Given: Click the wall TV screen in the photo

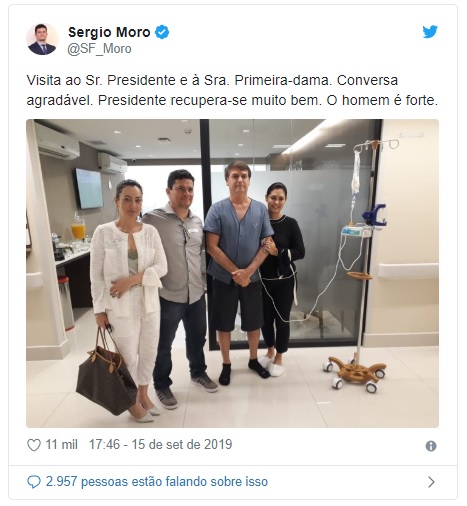Looking at the screenshot, I should coord(89,188).
